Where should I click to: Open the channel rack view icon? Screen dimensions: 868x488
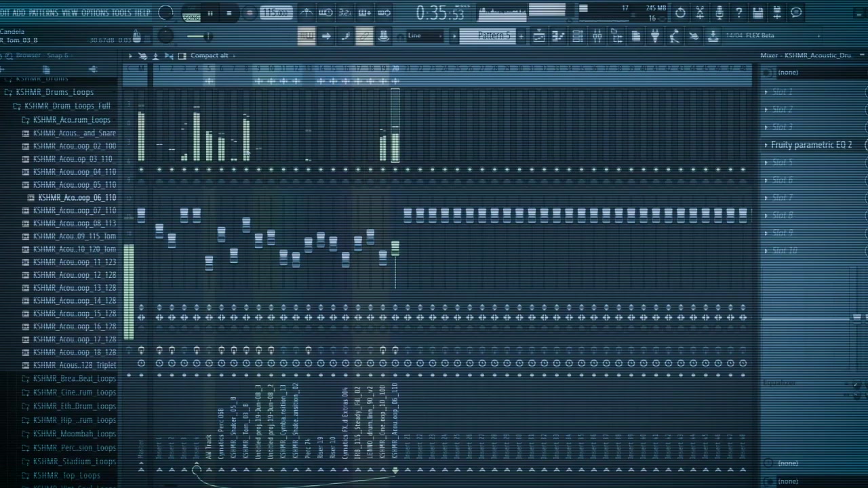pos(578,37)
